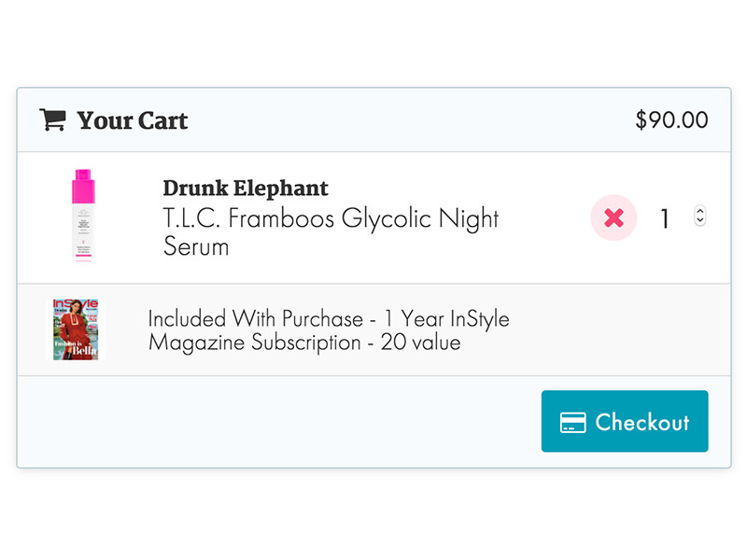Viewport: 747px width, 560px height.
Task: Click the $90.00 cart total
Action: coord(670,120)
